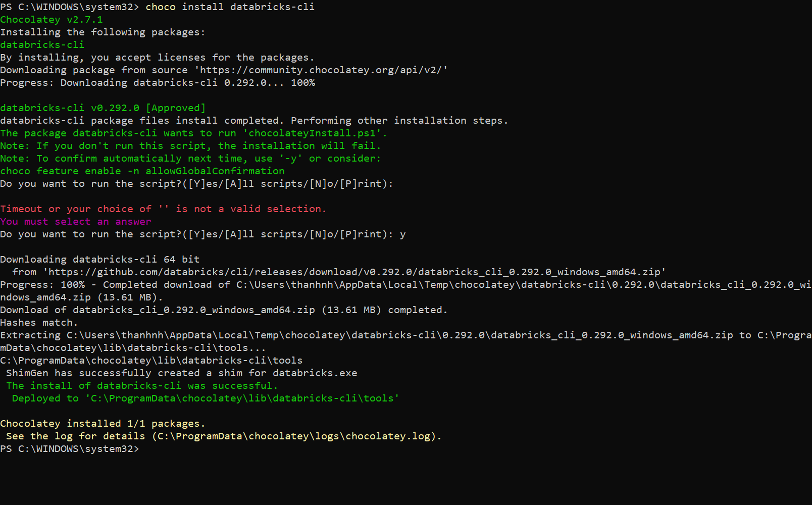Image resolution: width=812 pixels, height=505 pixels.
Task: Click the typed 'y' answer to script prompt
Action: point(402,234)
